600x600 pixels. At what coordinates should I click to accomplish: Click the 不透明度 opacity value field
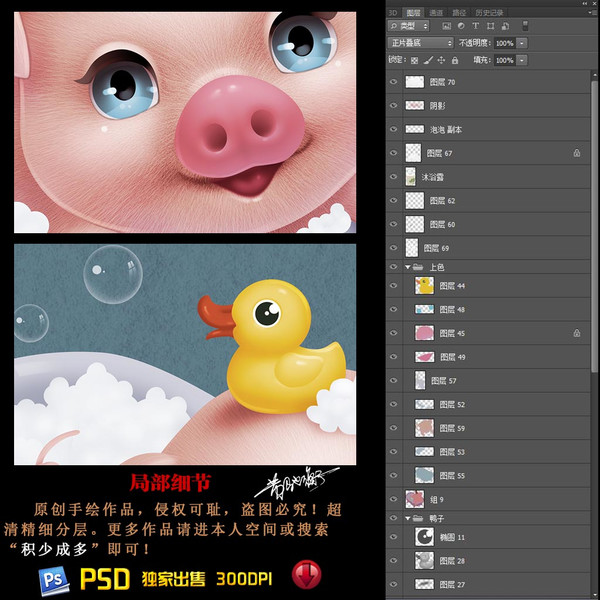[x=505, y=43]
